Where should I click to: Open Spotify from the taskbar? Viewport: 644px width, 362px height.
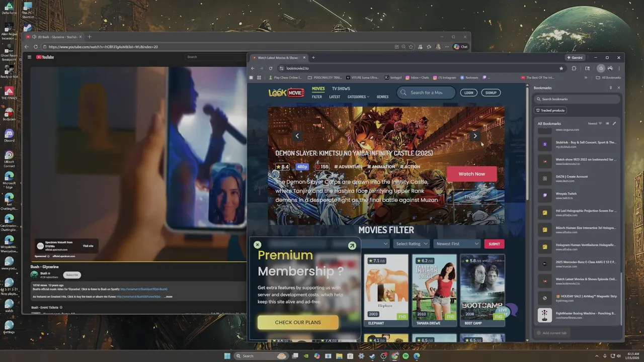coord(406,356)
